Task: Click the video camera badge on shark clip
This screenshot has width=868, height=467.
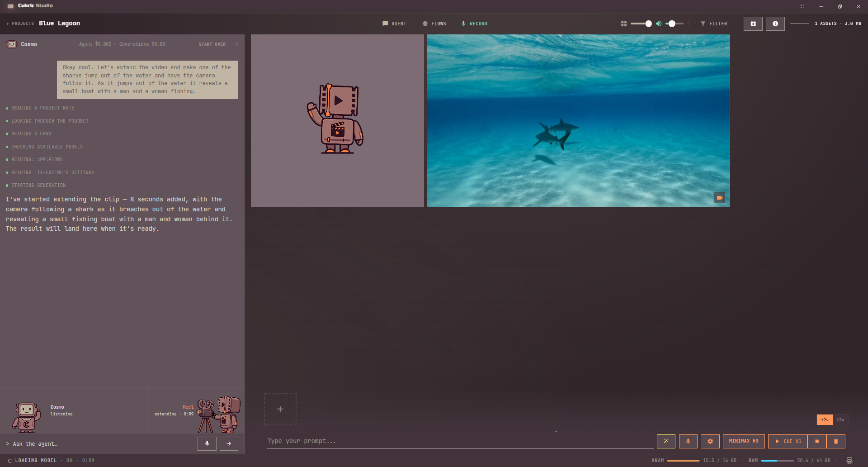Action: pyautogui.click(x=720, y=198)
